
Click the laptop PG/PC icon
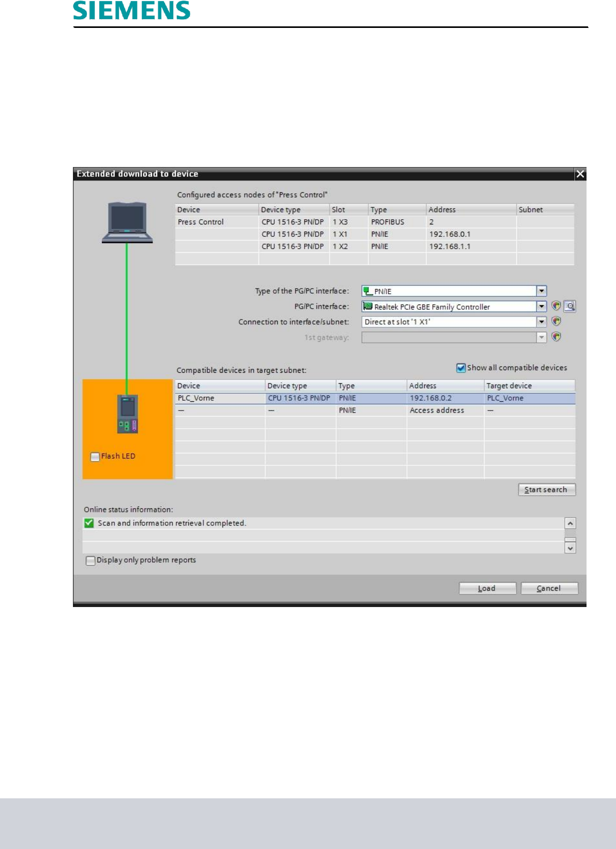(127, 222)
